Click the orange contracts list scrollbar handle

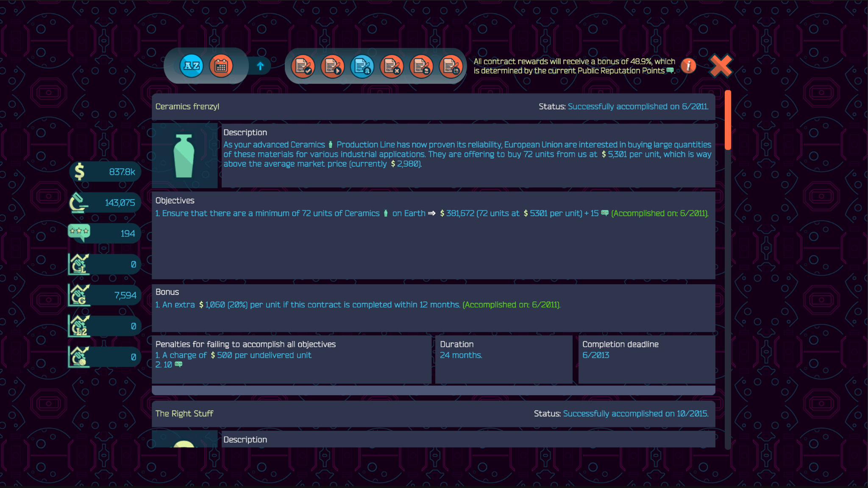[728, 120]
